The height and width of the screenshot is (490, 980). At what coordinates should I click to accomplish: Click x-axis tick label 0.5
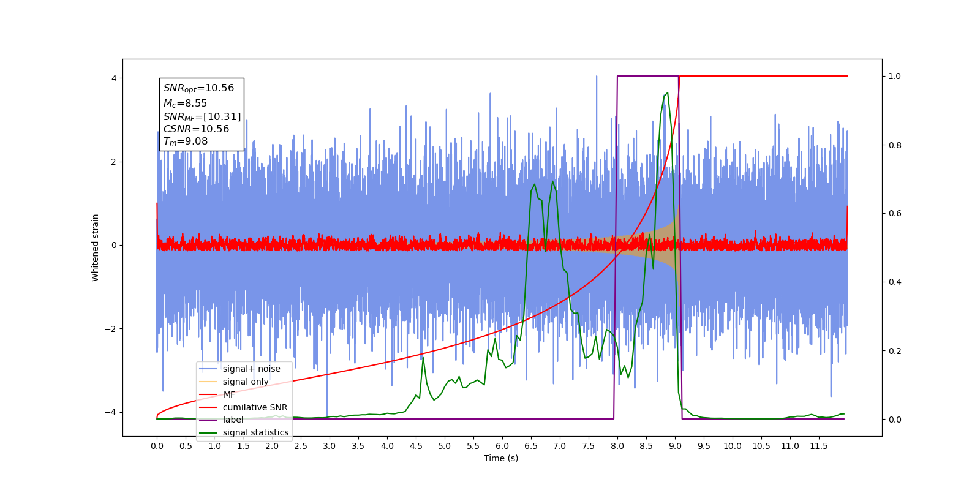186,446
